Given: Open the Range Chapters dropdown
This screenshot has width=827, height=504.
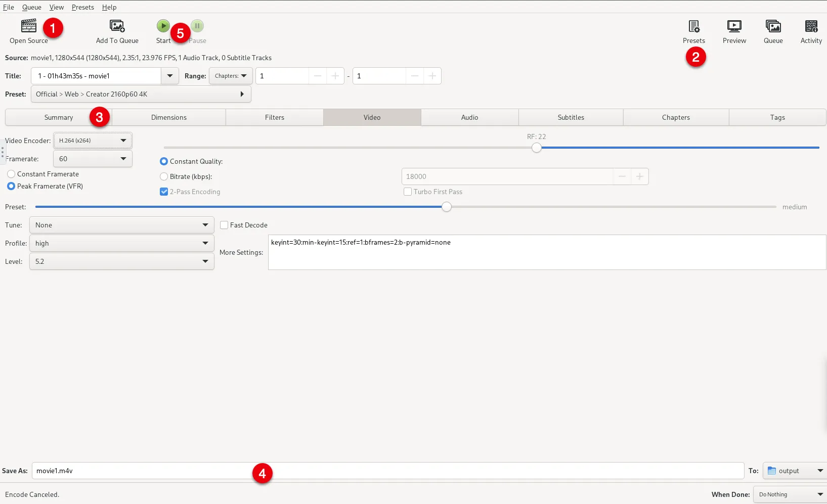Looking at the screenshot, I should [231, 76].
